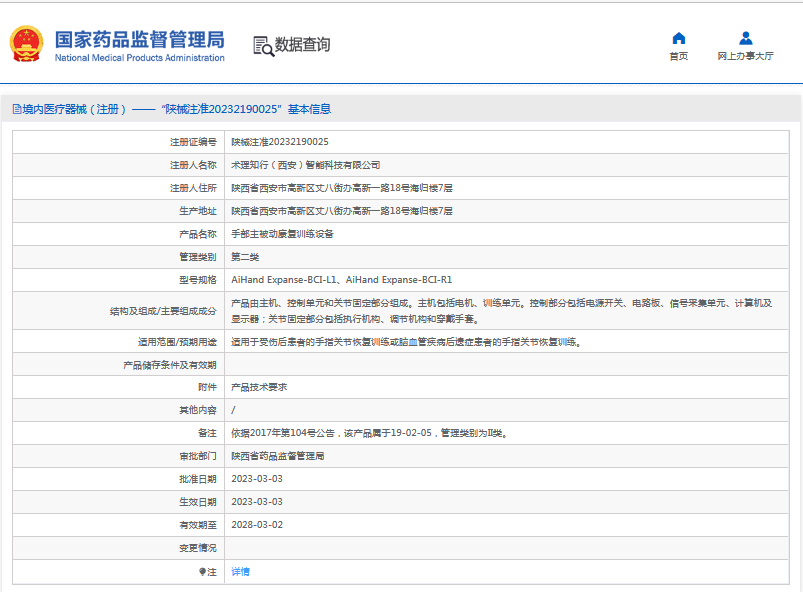
Task: Select product name 手部主被动康复训练设备
Action: click(282, 234)
